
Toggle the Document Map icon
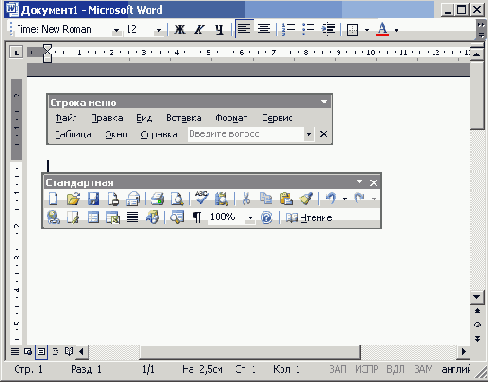[x=177, y=217]
